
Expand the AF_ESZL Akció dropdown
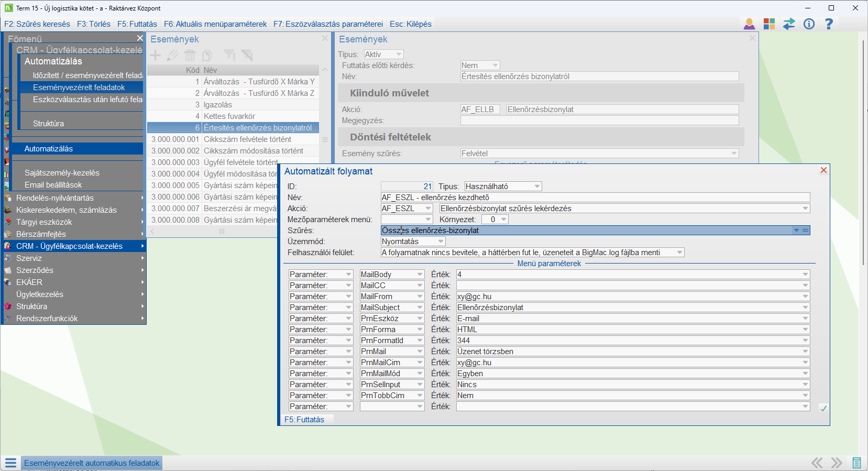pos(428,209)
